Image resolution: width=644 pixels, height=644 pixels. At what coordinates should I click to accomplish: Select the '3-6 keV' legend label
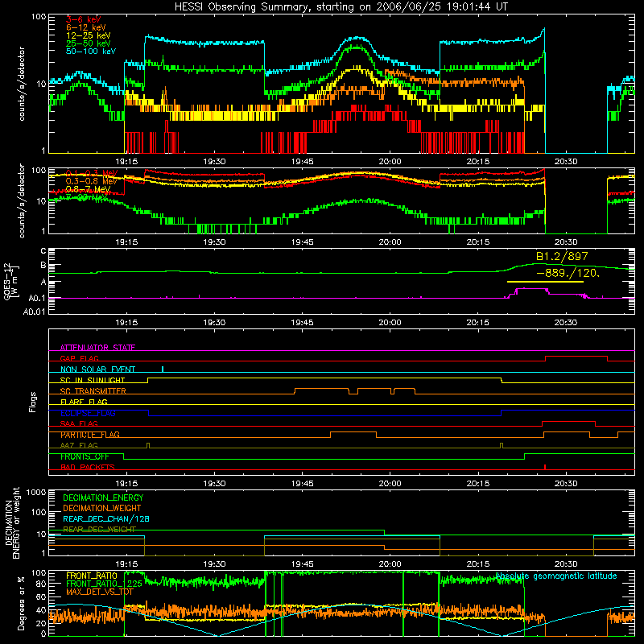coord(84,19)
